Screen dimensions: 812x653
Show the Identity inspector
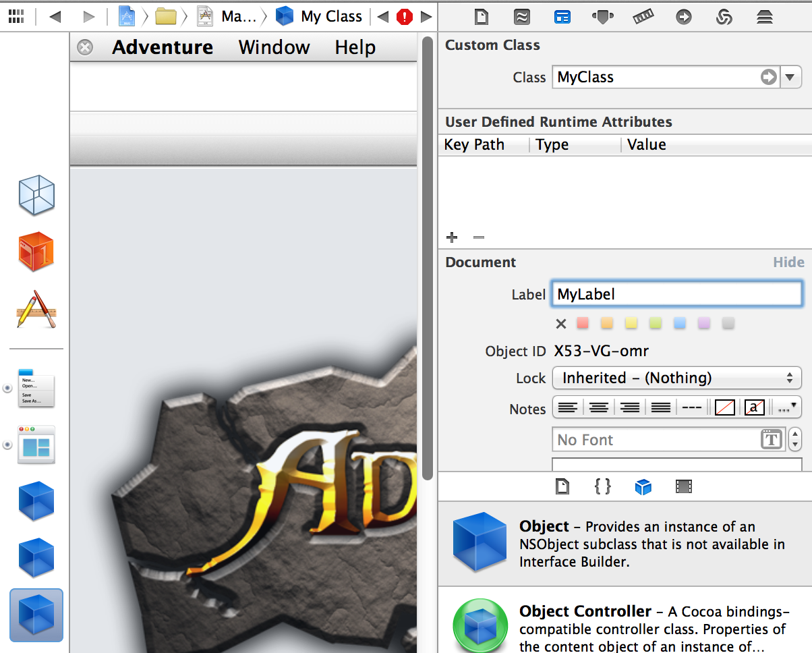[562, 17]
